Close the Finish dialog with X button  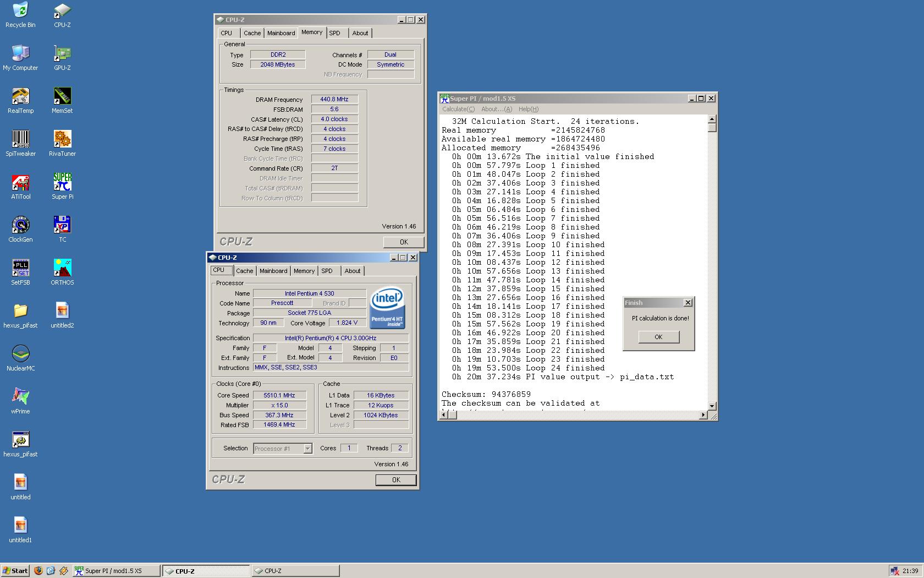pos(687,303)
